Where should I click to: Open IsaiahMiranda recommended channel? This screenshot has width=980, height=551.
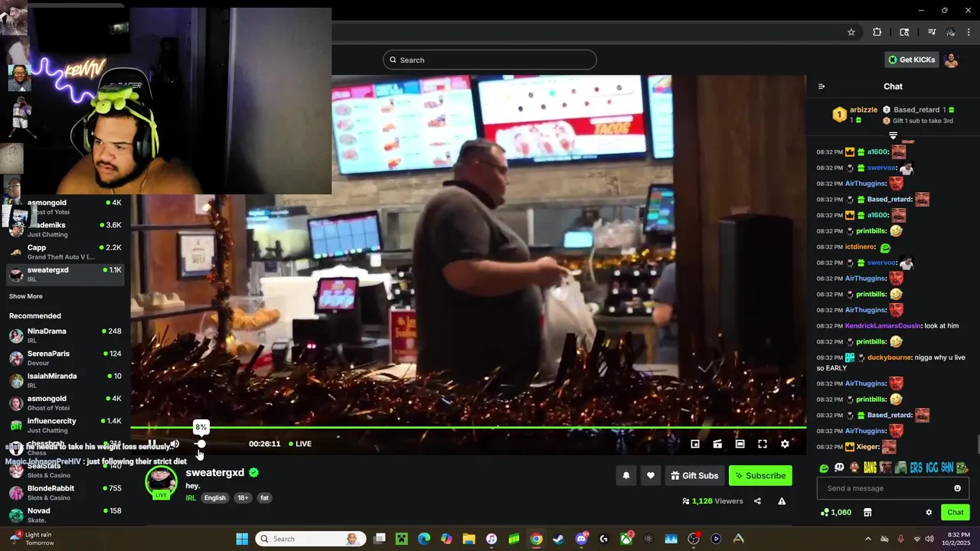tap(65, 380)
